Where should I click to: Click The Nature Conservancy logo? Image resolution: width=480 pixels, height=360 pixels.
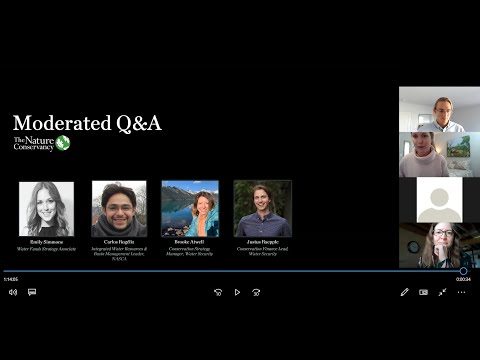(42, 143)
